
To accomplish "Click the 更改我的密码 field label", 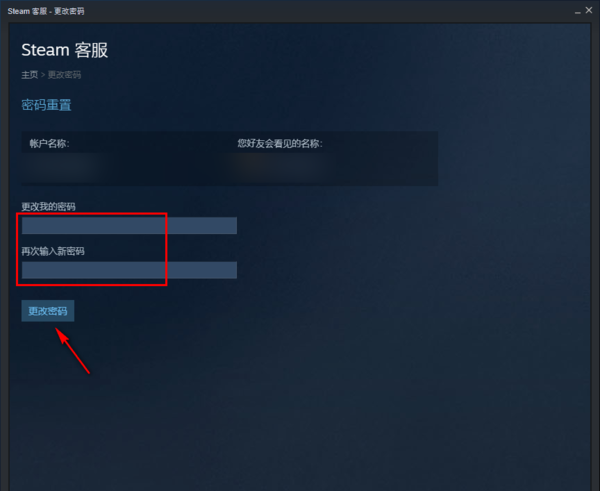I will point(49,207).
